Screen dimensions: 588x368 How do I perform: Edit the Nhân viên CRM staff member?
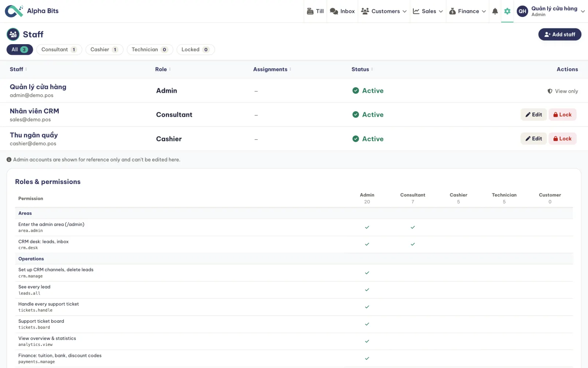(534, 114)
